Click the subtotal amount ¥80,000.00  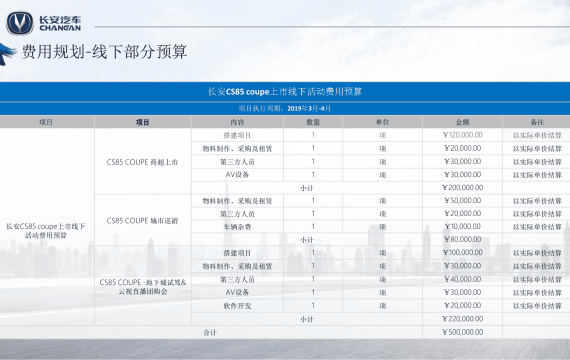[463, 239]
